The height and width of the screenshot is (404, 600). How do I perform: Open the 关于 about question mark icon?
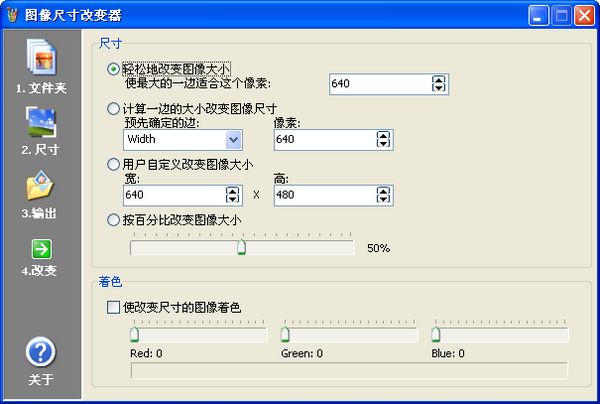(41, 352)
